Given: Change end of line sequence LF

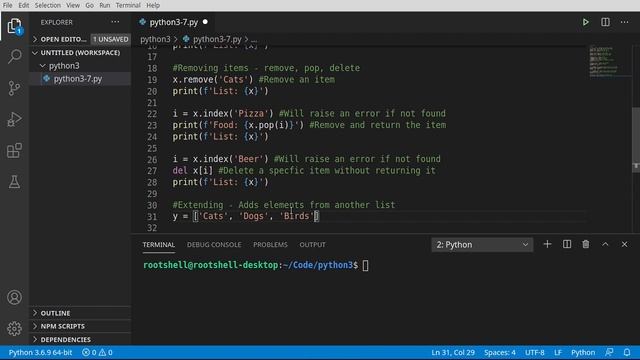Looking at the screenshot, I should click(x=558, y=352).
